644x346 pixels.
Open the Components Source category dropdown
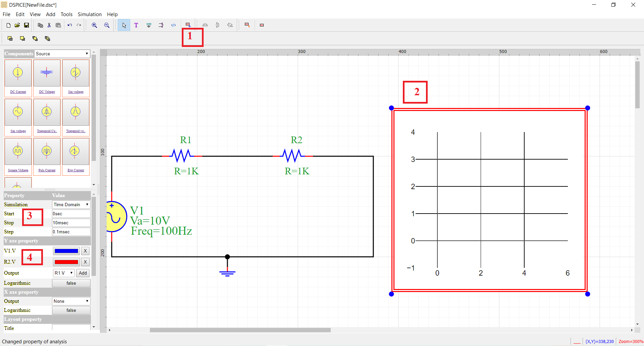(62, 54)
